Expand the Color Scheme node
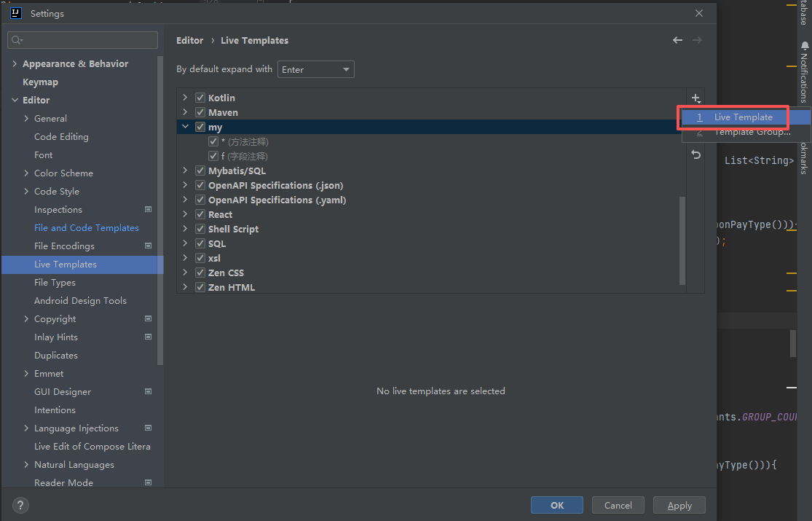Viewport: 812px width, 521px height. coord(26,173)
